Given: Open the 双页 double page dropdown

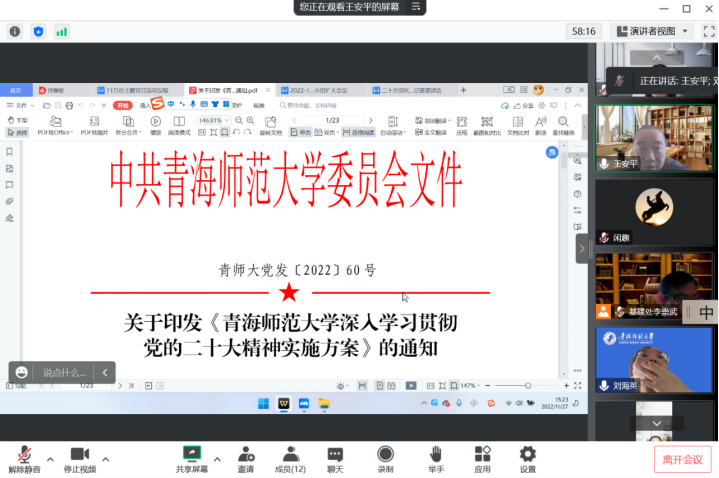Looking at the screenshot, I should coord(326,133).
